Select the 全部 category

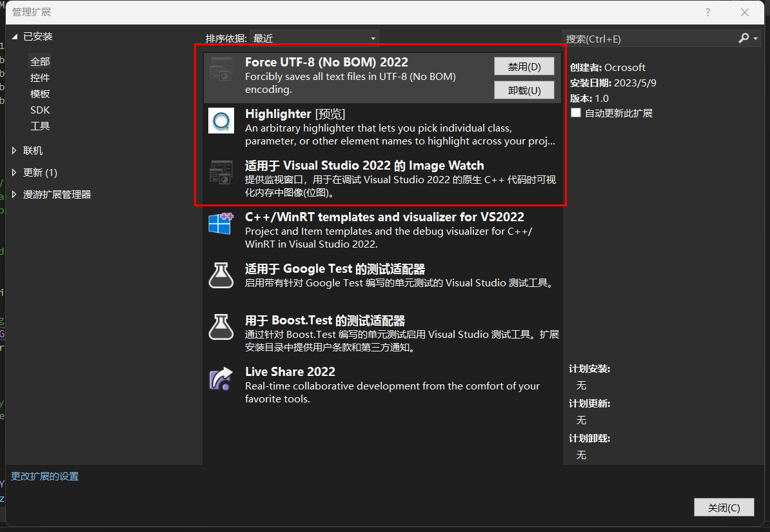[40, 61]
